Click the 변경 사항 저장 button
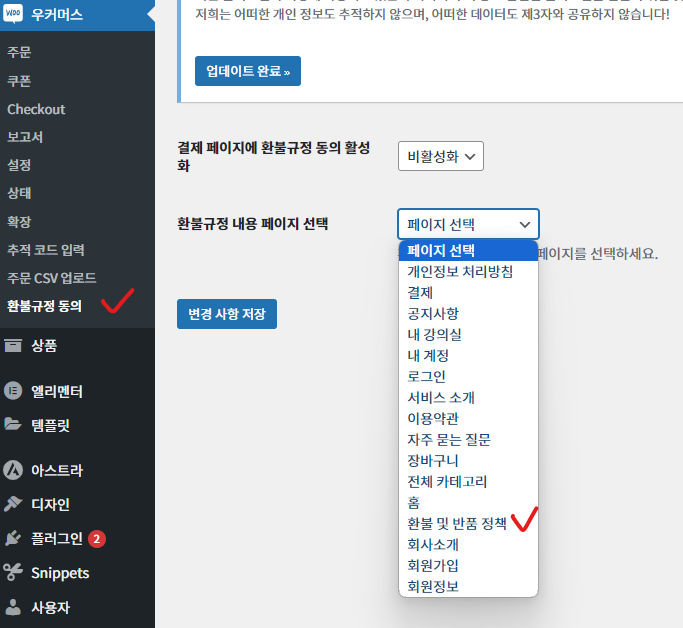The image size is (683, 628). (x=227, y=314)
